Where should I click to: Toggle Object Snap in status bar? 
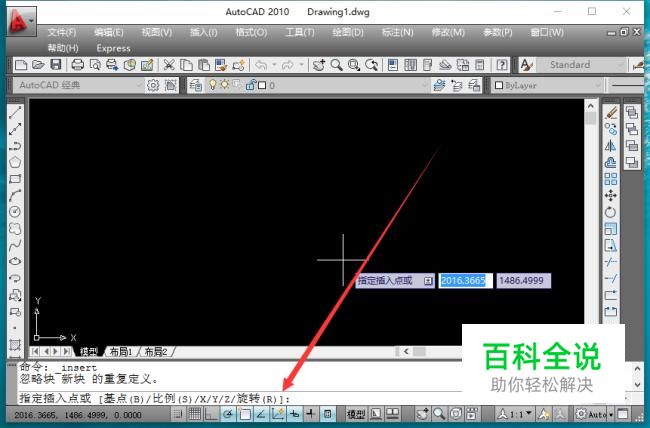click(245, 413)
